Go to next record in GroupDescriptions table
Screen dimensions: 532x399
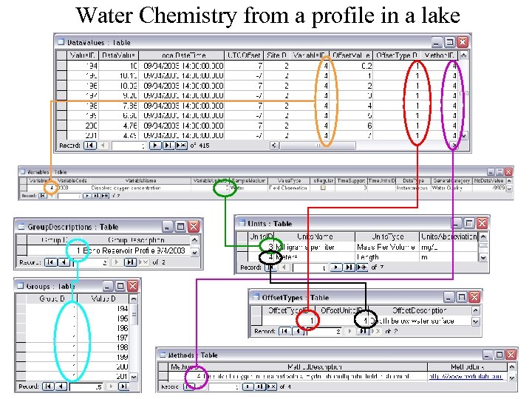[117, 262]
